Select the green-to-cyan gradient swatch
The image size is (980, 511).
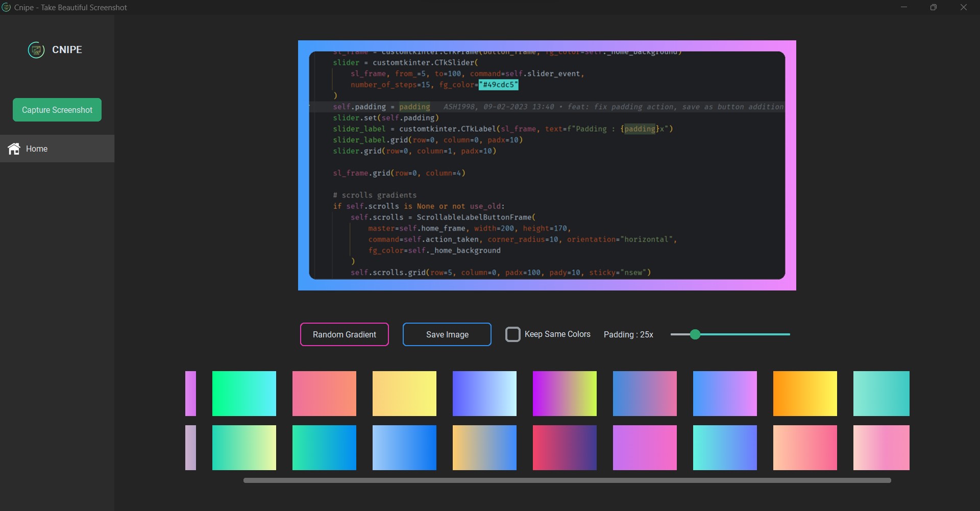point(244,393)
